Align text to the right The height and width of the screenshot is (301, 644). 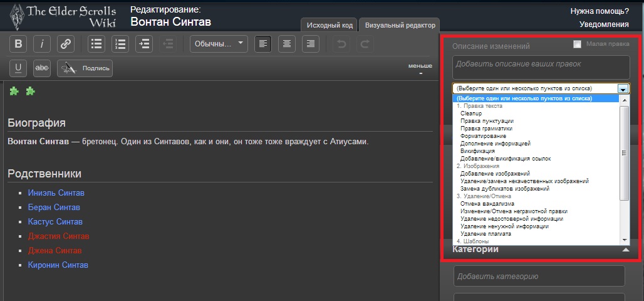point(311,44)
